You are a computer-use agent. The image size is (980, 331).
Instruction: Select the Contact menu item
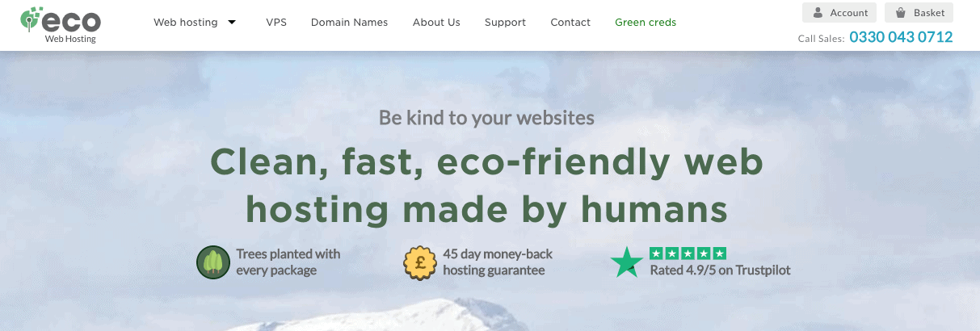(x=570, y=23)
